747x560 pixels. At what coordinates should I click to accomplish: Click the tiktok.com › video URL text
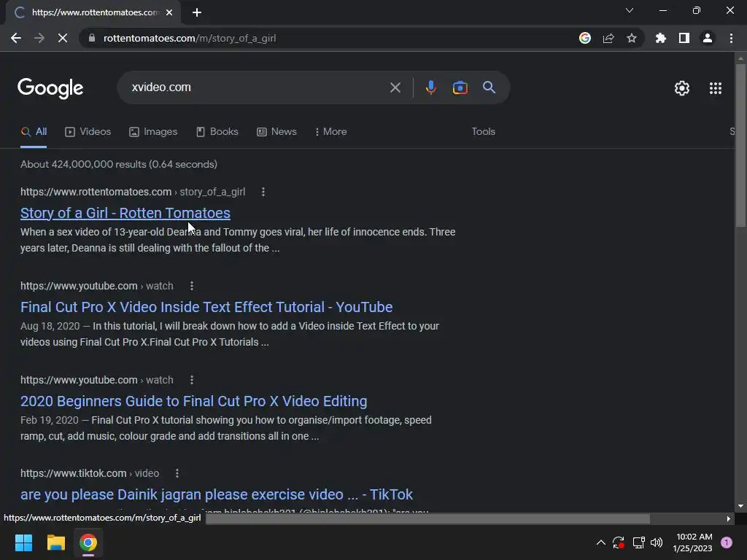click(90, 473)
